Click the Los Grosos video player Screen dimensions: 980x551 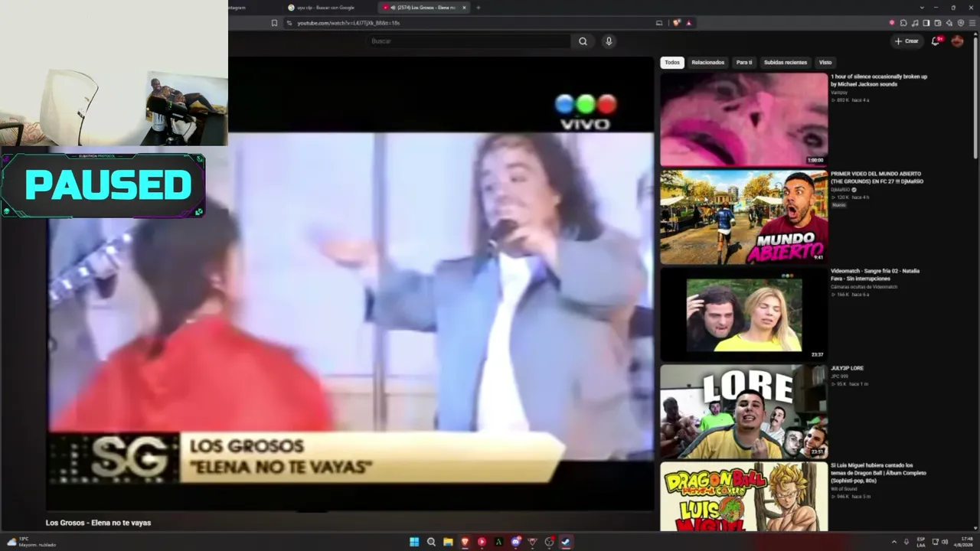(x=351, y=283)
